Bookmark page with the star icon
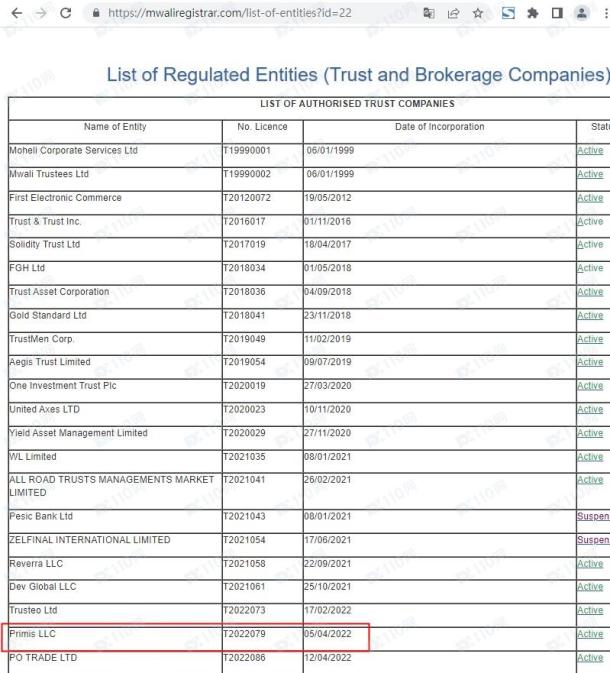610x673 pixels. pos(478,13)
